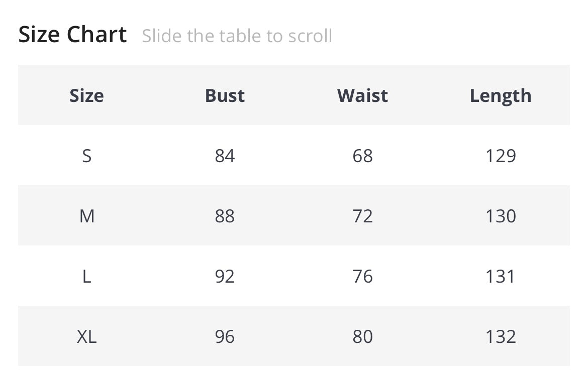Click length value 129 for size S
The image size is (588, 373).
pos(501,156)
